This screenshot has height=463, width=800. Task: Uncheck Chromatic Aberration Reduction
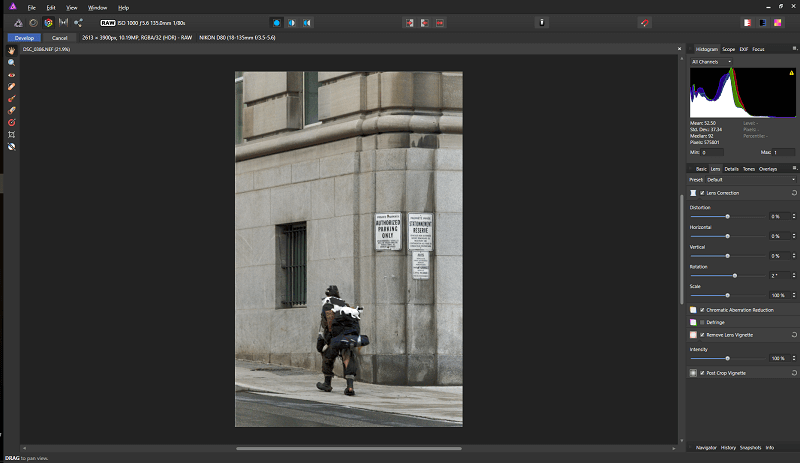[x=702, y=310]
